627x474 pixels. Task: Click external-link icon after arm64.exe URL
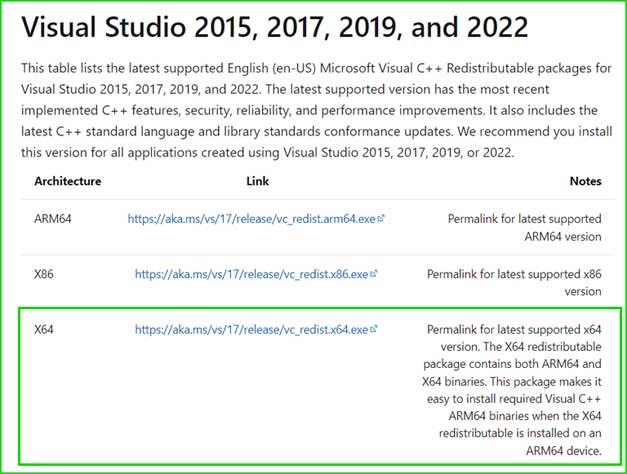pyautogui.click(x=381, y=218)
